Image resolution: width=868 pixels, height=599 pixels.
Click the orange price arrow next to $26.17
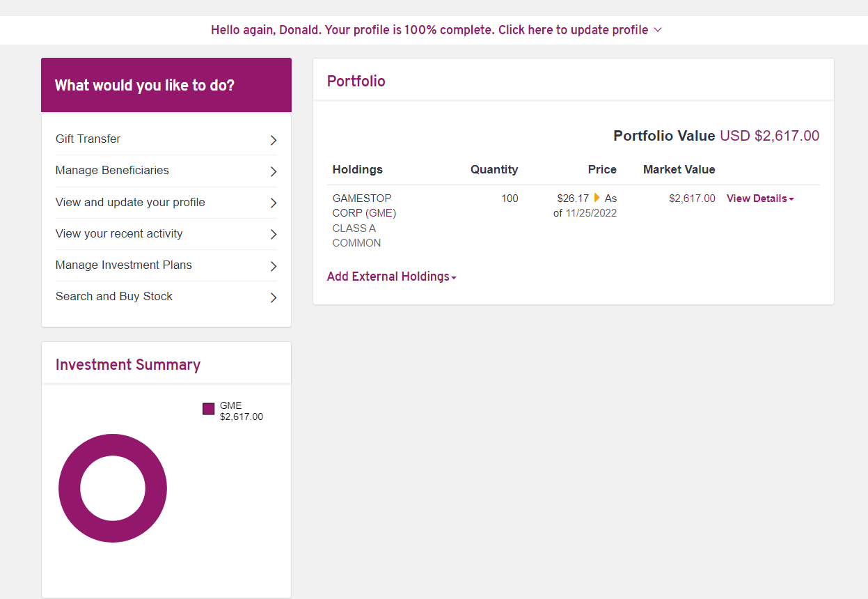(x=597, y=198)
